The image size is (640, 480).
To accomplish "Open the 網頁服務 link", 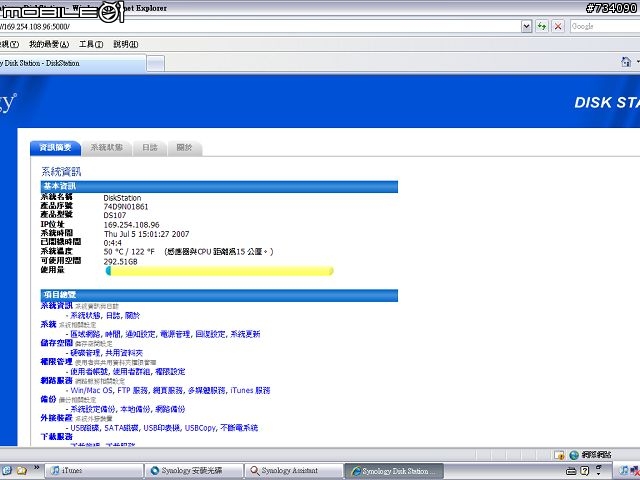I will point(168,391).
